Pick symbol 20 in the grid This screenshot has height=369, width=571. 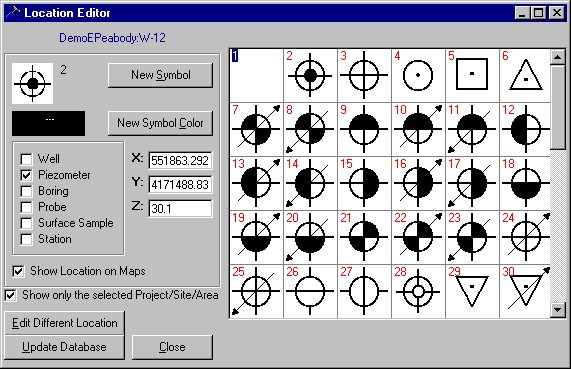(311, 237)
